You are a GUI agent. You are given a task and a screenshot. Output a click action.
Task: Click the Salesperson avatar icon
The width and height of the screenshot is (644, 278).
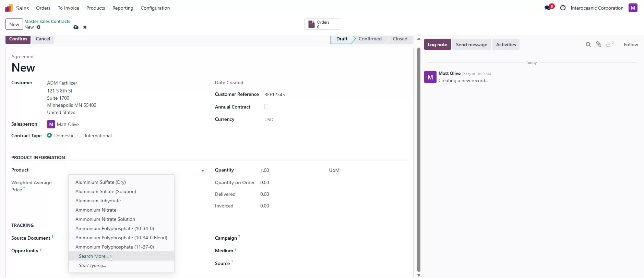pos(51,124)
